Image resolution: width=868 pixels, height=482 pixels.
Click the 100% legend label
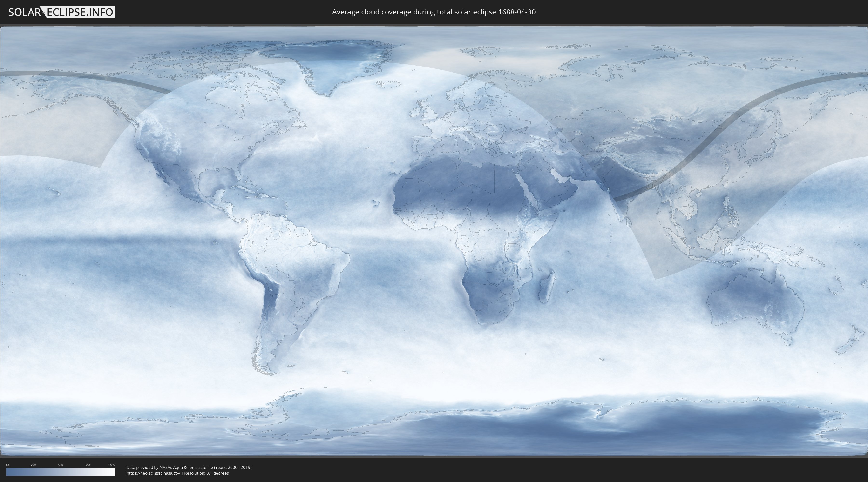tap(112, 465)
